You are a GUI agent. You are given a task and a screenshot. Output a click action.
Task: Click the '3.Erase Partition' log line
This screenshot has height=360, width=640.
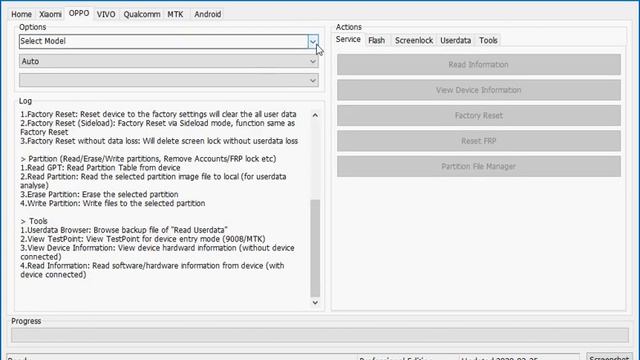tap(99, 194)
